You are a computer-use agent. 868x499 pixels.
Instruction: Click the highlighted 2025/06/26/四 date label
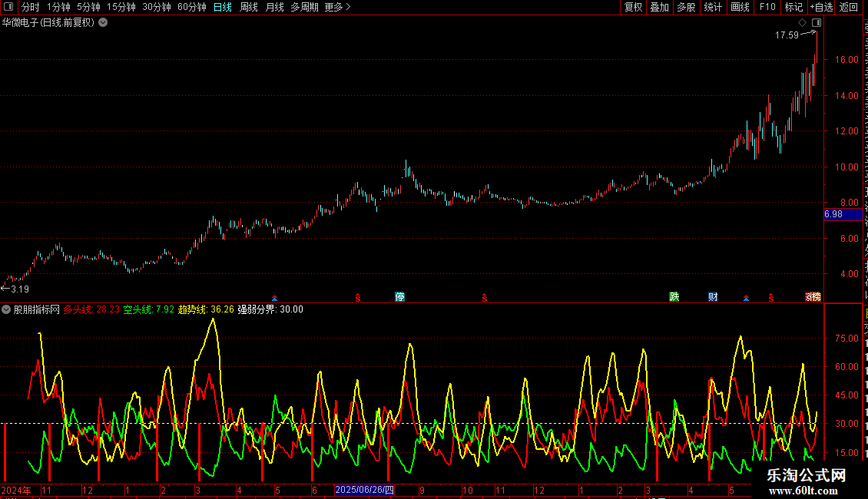[364, 490]
